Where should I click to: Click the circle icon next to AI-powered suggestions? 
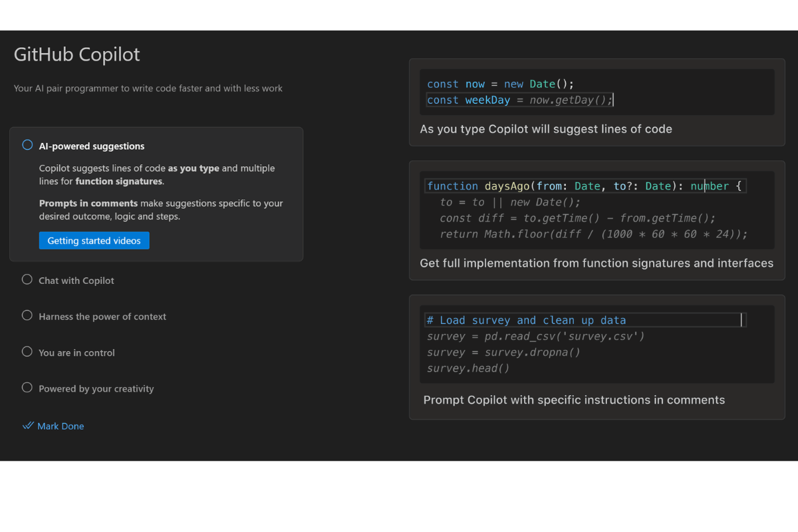[x=27, y=144]
